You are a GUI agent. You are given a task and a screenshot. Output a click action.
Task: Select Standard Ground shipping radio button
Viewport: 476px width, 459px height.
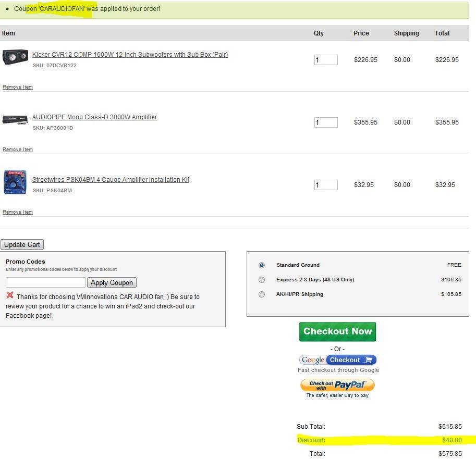tap(261, 265)
